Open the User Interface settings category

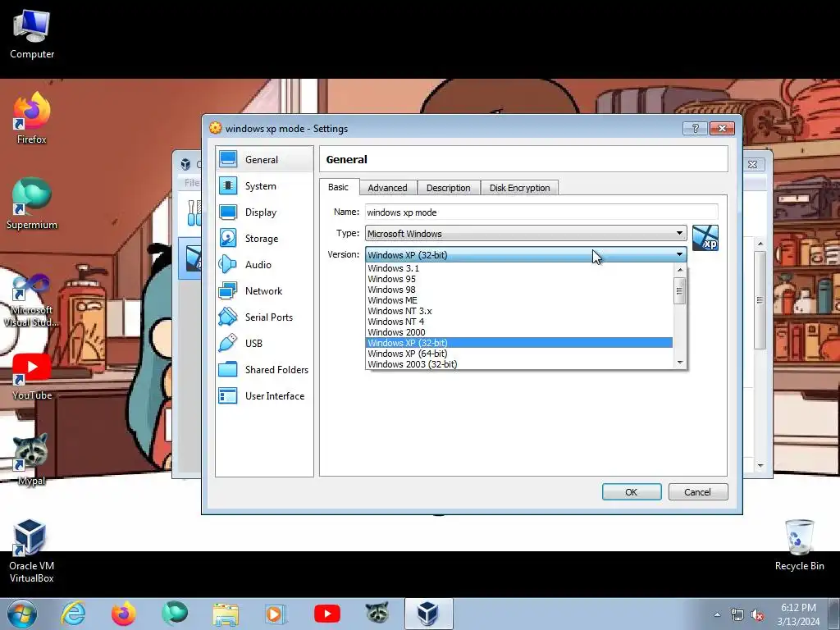264,396
